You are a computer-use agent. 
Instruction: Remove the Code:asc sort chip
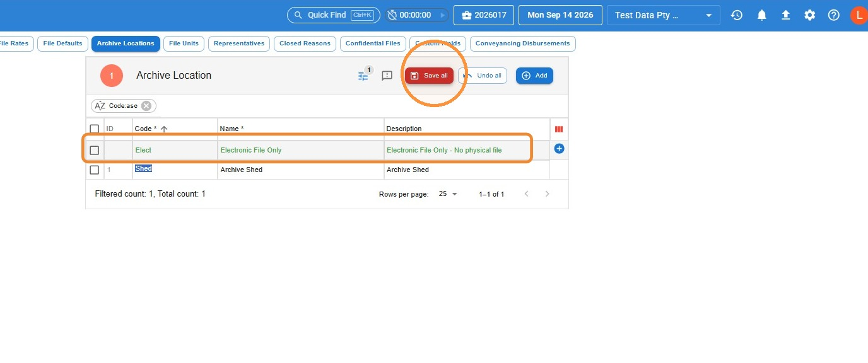pos(146,106)
